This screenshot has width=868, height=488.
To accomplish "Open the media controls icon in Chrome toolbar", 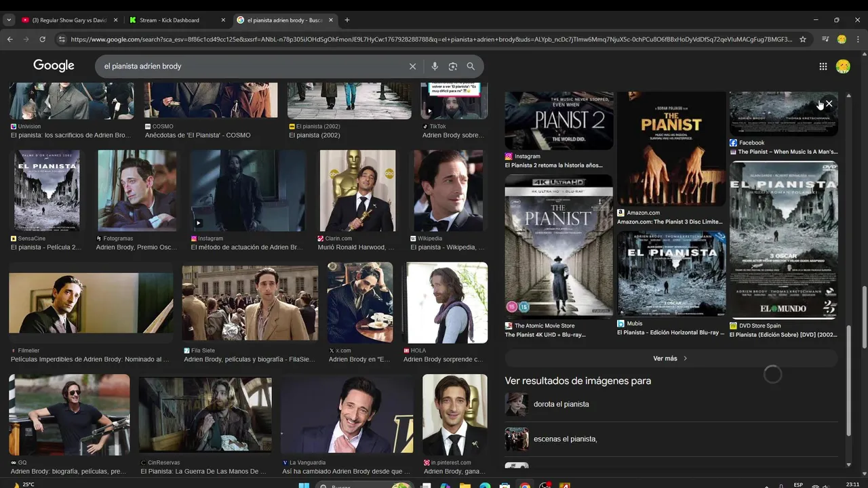I will point(825,39).
